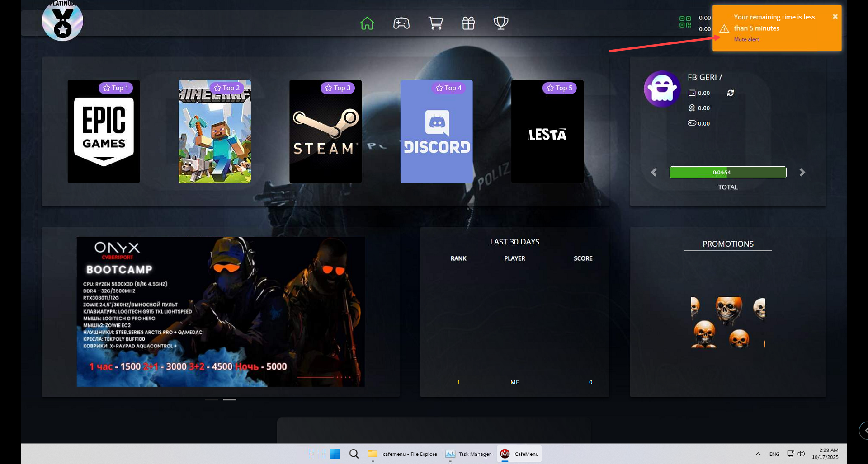Open Task Manager from the taskbar
Image resolution: width=868 pixels, height=464 pixels.
click(468, 454)
